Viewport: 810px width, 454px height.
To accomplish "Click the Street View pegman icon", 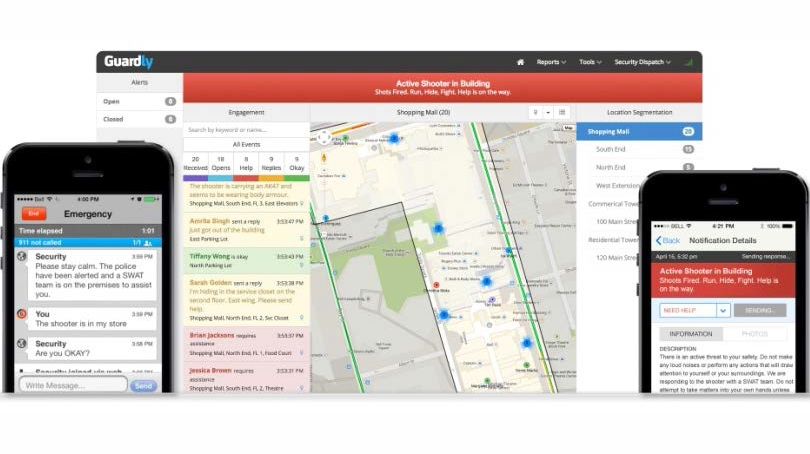I will 324,158.
